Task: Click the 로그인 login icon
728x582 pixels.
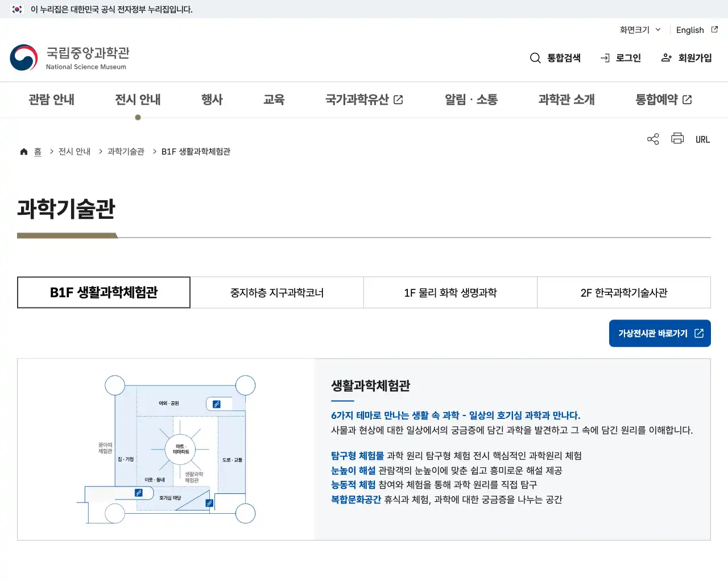Action: 604,57
